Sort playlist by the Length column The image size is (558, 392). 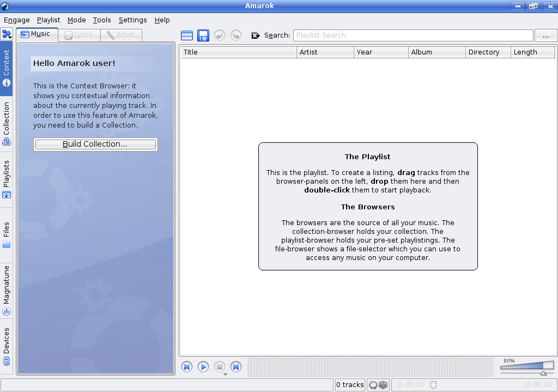tap(533, 52)
